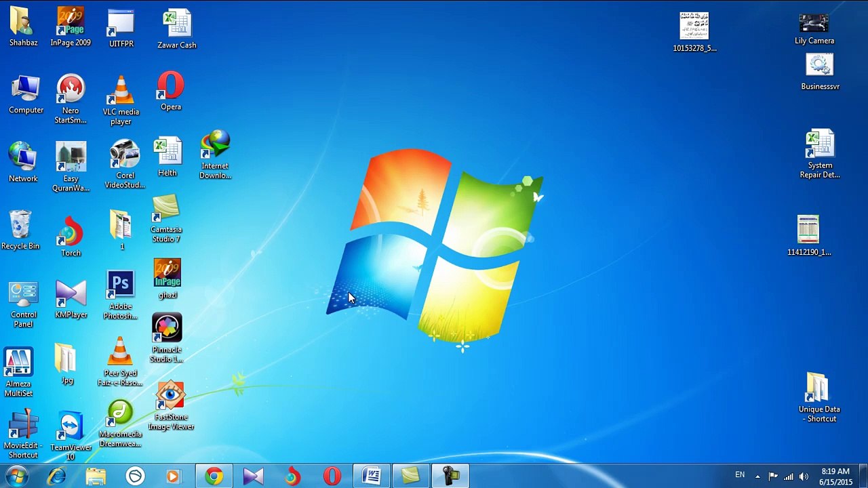The image size is (868, 488).
Task: Select the Recycle Bin icon
Action: coord(20,230)
